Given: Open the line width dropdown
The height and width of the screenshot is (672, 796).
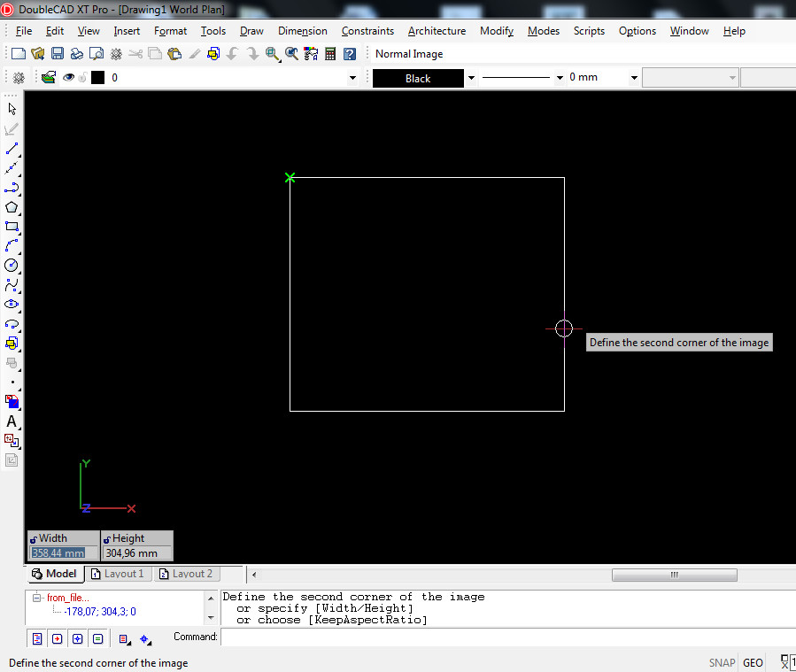Looking at the screenshot, I should 634,78.
